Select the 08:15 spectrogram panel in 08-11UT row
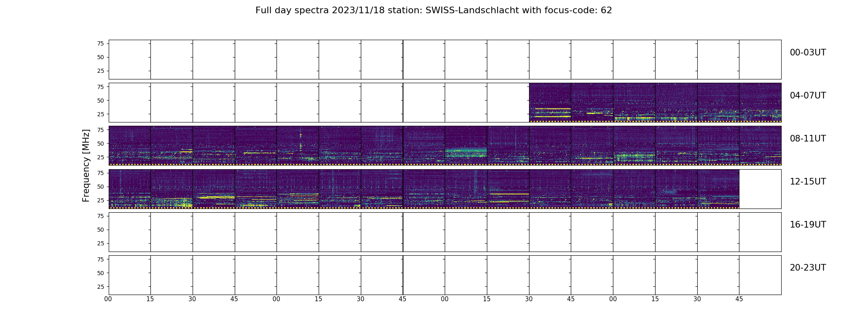The height and width of the screenshot is (331, 868). point(172,146)
